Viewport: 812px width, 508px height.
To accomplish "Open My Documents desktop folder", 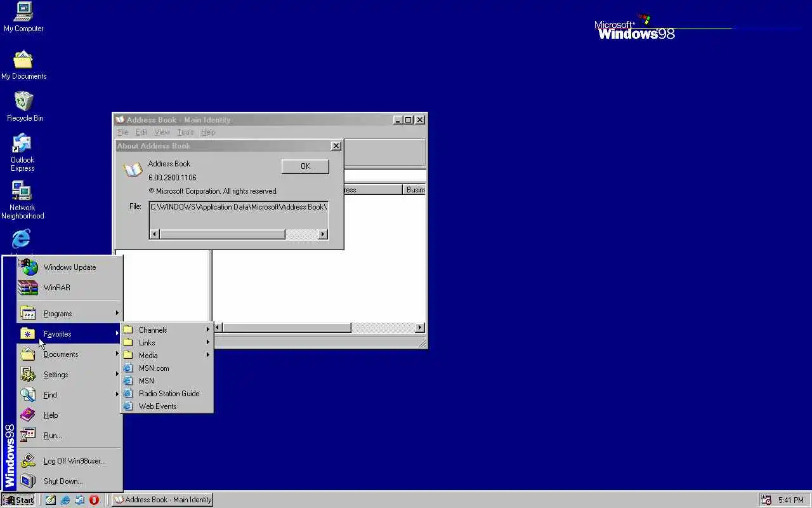I will 23,65.
